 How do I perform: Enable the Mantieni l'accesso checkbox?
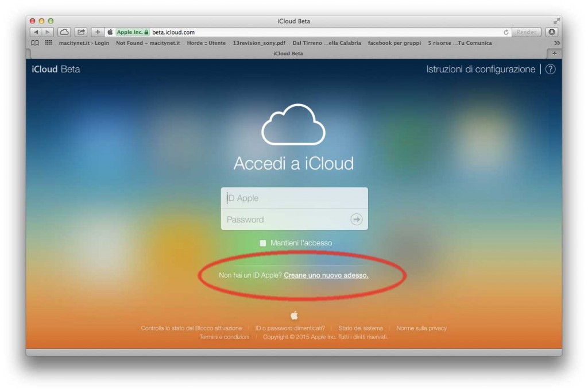tap(263, 243)
